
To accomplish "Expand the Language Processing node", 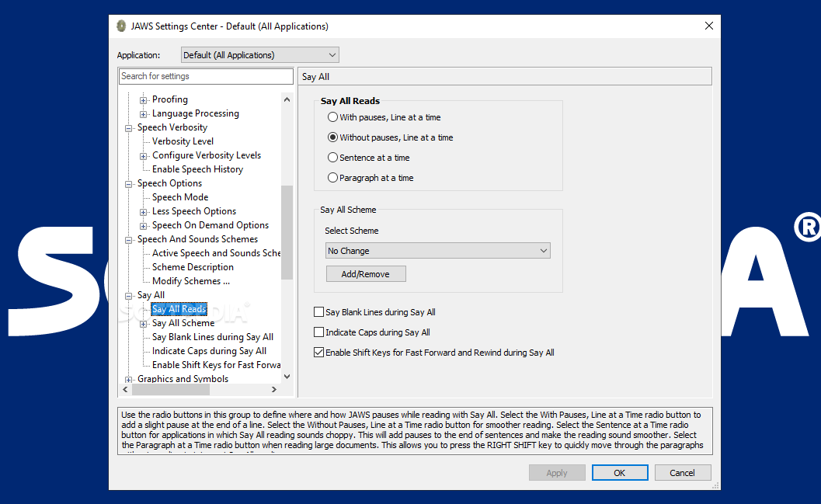I will tap(143, 114).
